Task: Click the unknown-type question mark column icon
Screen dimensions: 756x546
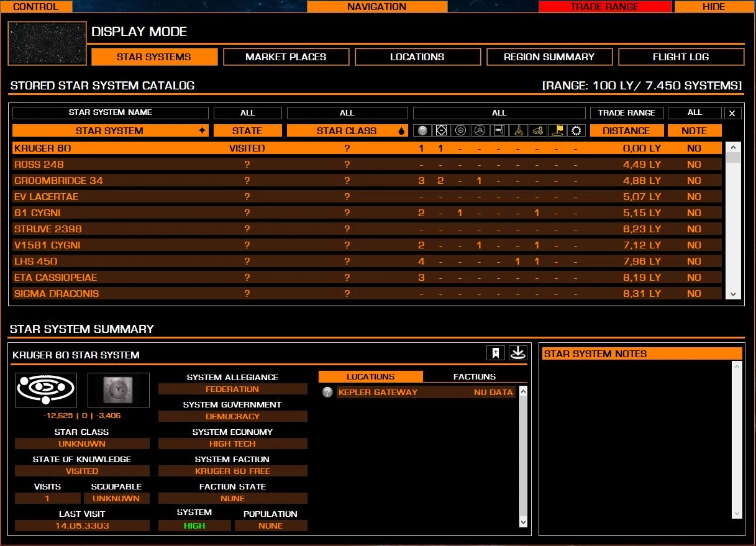Action: [x=422, y=130]
